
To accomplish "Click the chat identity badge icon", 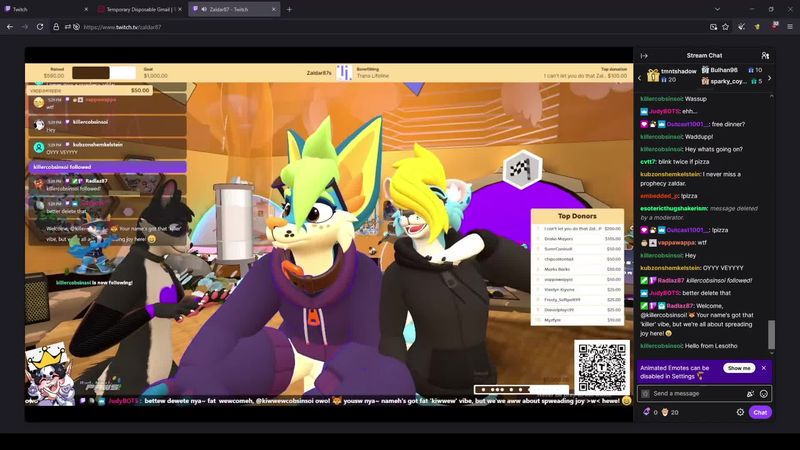I will click(646, 393).
